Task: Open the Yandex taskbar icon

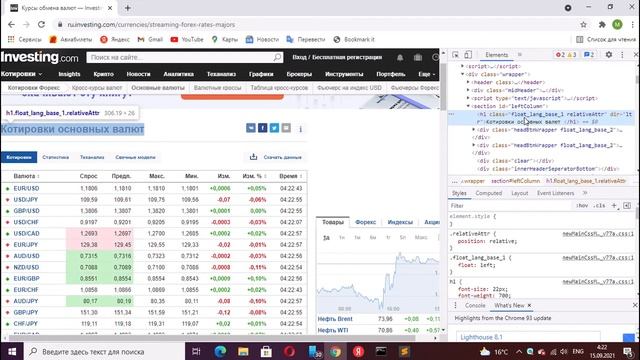Action: 358,351
